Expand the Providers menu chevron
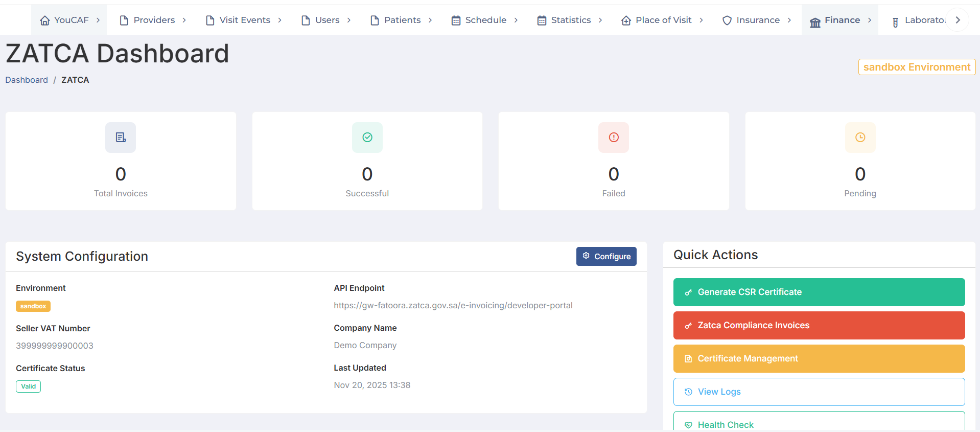The width and height of the screenshot is (980, 432). pyautogui.click(x=184, y=20)
